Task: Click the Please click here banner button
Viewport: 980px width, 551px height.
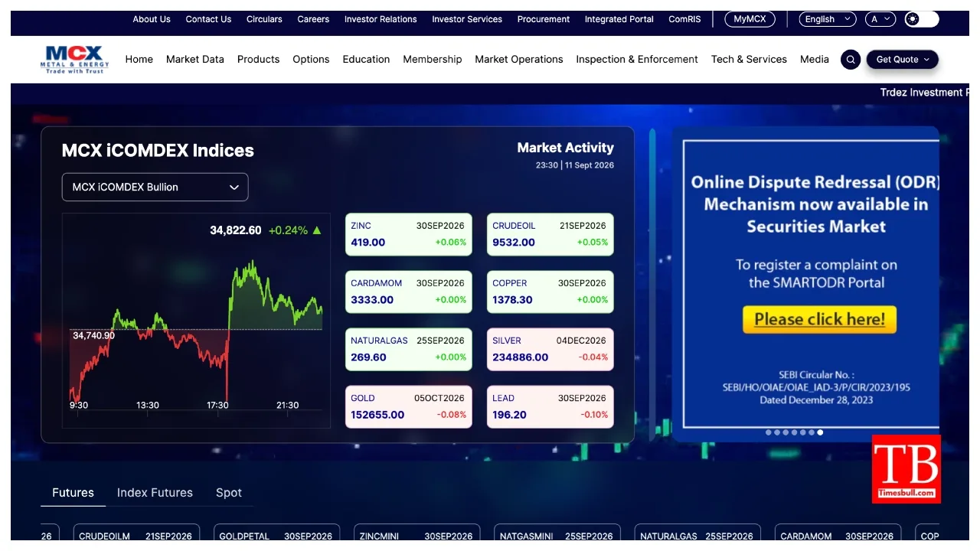Action: pos(819,320)
